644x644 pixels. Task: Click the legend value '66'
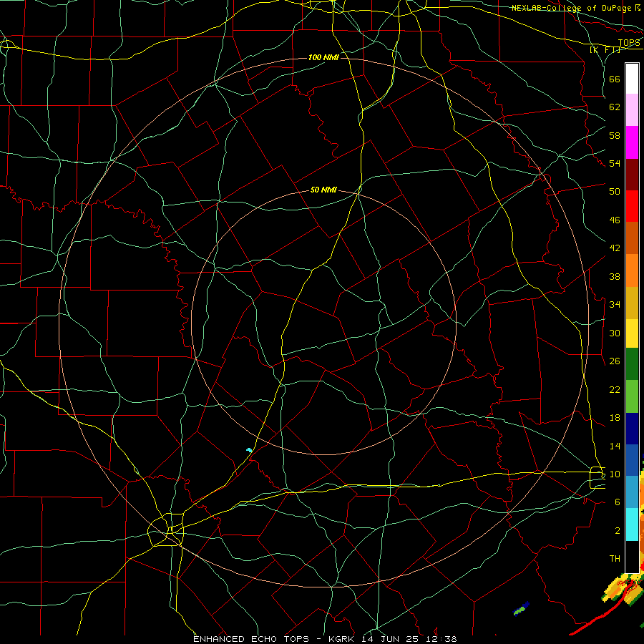tap(615, 79)
